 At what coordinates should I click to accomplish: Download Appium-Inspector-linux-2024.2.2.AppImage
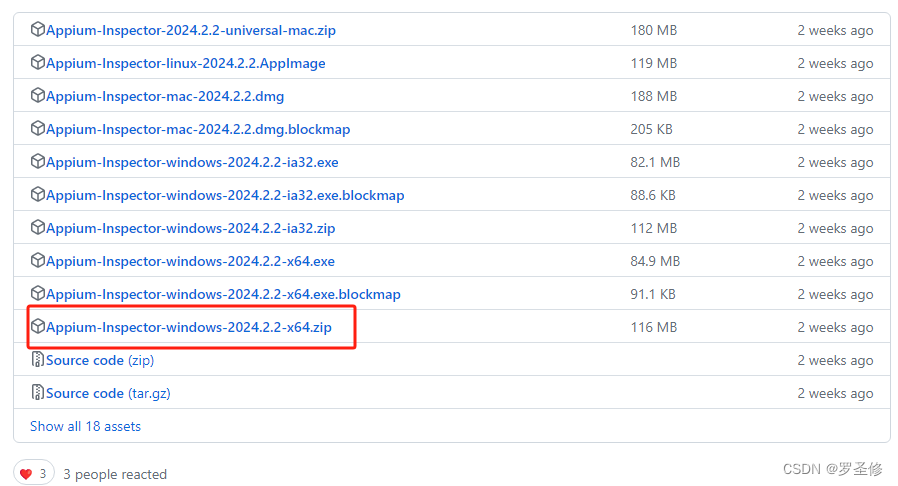click(x=186, y=64)
